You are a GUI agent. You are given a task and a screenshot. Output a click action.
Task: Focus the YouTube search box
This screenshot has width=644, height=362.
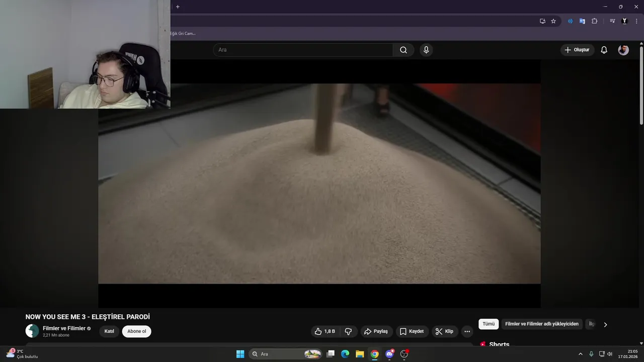pyautogui.click(x=303, y=50)
